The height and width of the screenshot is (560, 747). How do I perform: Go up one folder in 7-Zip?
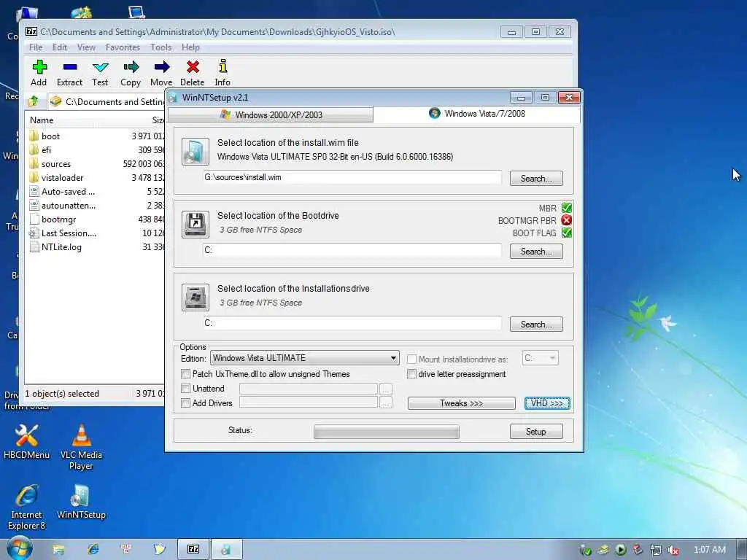[34, 101]
